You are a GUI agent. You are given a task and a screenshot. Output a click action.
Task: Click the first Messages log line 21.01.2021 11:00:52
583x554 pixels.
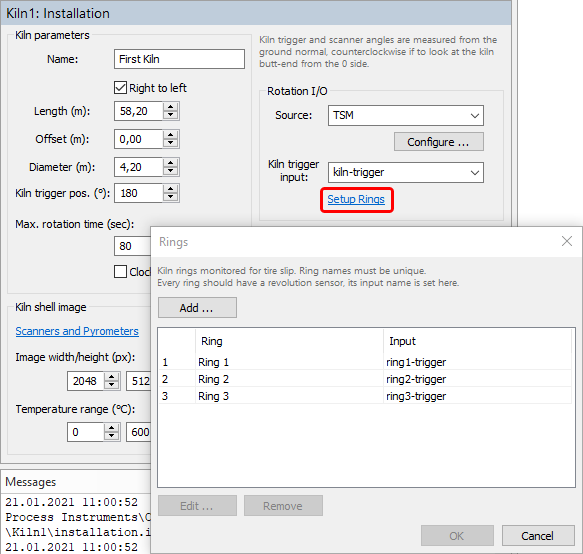click(71, 502)
